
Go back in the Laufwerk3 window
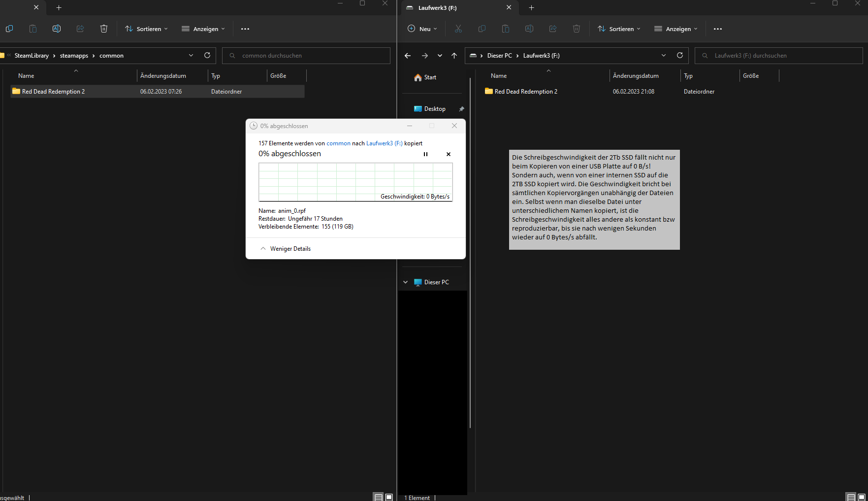pos(408,56)
